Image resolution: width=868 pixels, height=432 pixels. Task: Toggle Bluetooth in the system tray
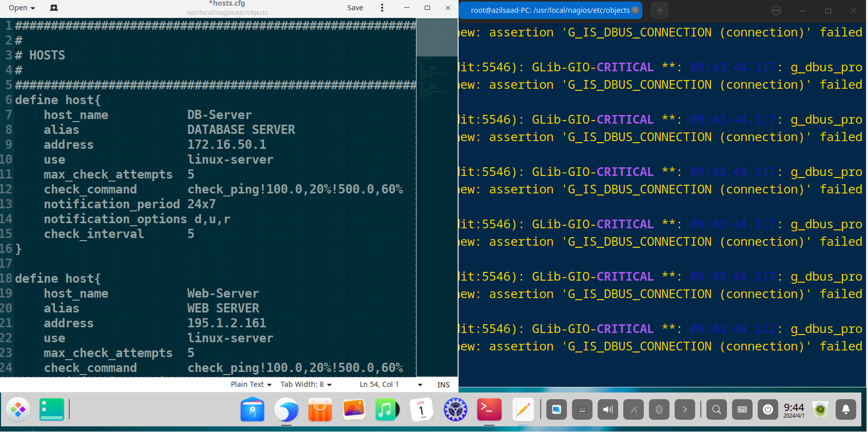(659, 409)
